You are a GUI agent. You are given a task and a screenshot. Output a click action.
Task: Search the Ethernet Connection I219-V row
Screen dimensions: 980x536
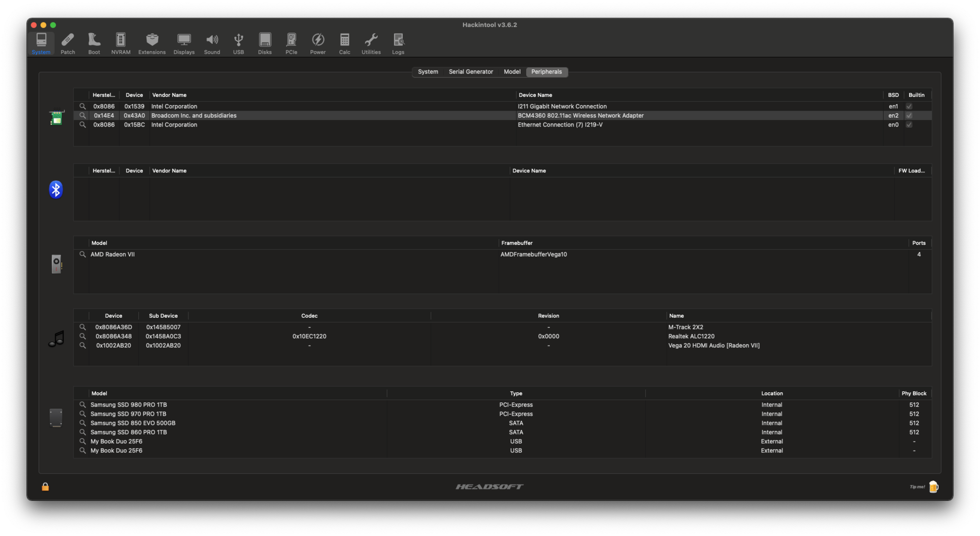(x=82, y=125)
